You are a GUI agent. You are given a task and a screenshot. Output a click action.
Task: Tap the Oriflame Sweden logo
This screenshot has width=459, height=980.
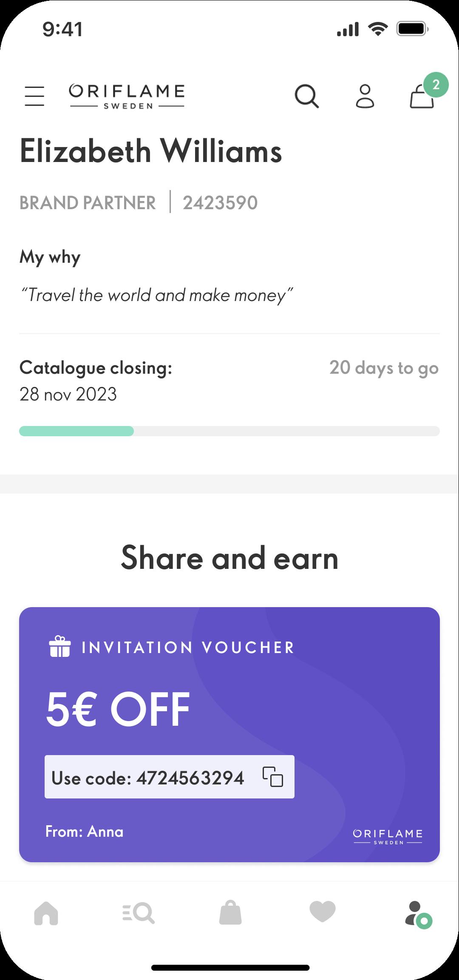(127, 97)
